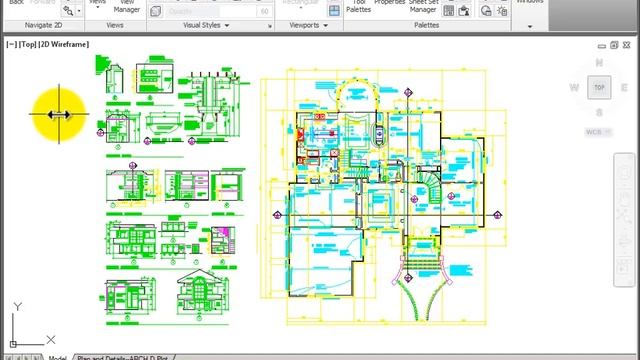
Task: Click the first layout tab arrow
Action: pyautogui.click(x=9, y=358)
